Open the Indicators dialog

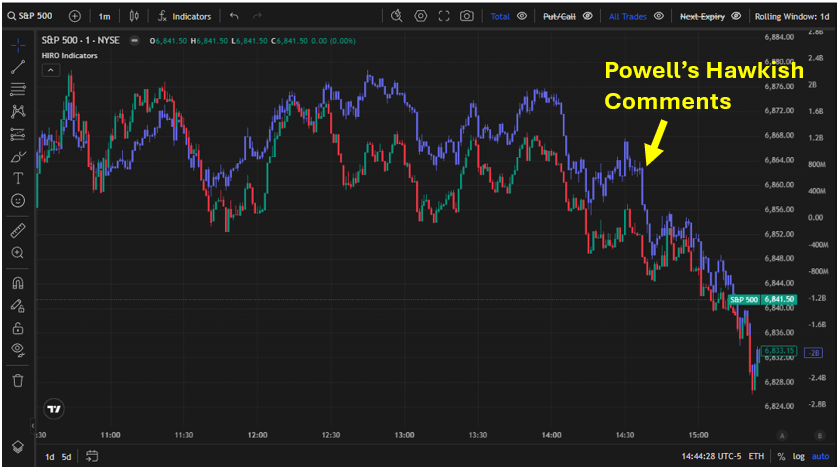coord(183,16)
